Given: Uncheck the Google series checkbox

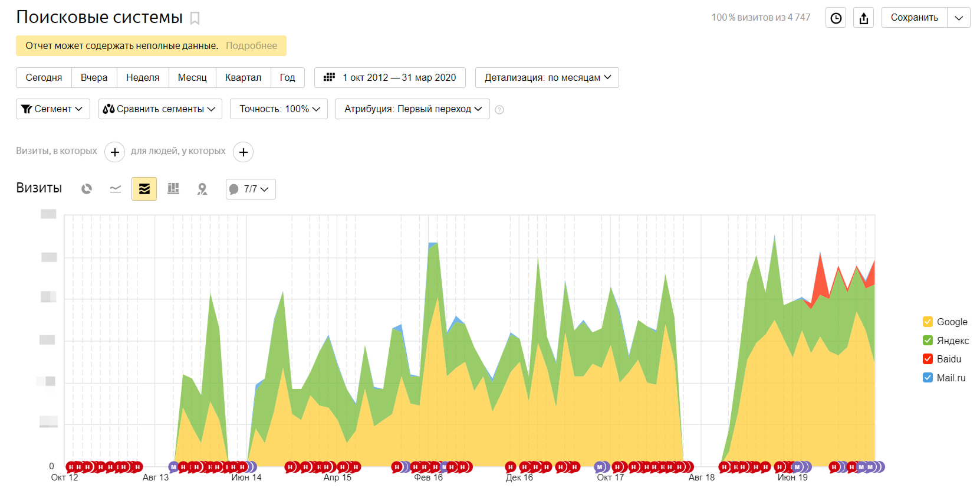Looking at the screenshot, I should (x=928, y=322).
